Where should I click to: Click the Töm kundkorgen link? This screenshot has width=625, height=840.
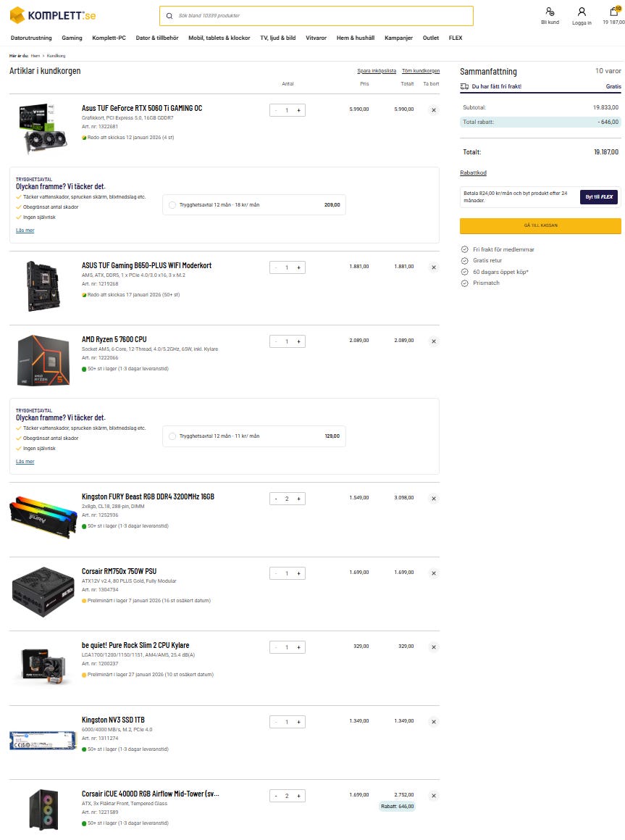tap(421, 71)
